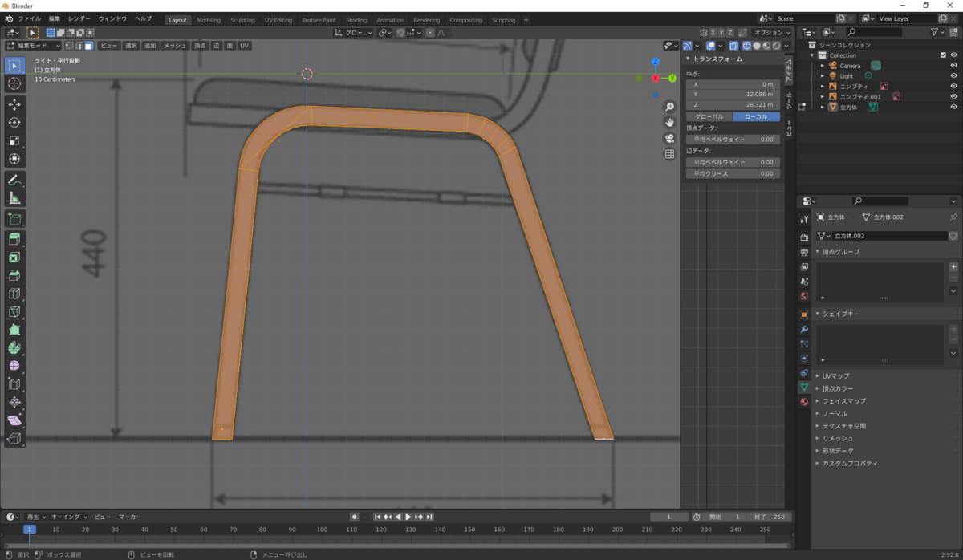This screenshot has width=963, height=560.
Task: Click the ローカル orientation button
Action: [x=756, y=116]
